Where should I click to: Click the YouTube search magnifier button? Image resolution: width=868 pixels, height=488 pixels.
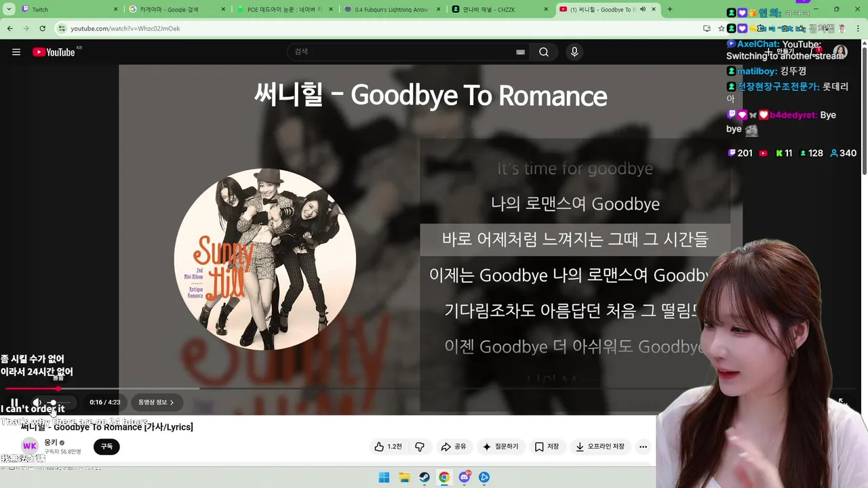[544, 52]
